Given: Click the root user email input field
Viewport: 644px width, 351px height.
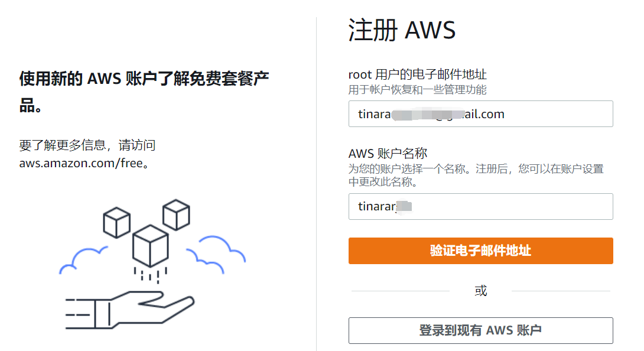Looking at the screenshot, I should point(480,113).
